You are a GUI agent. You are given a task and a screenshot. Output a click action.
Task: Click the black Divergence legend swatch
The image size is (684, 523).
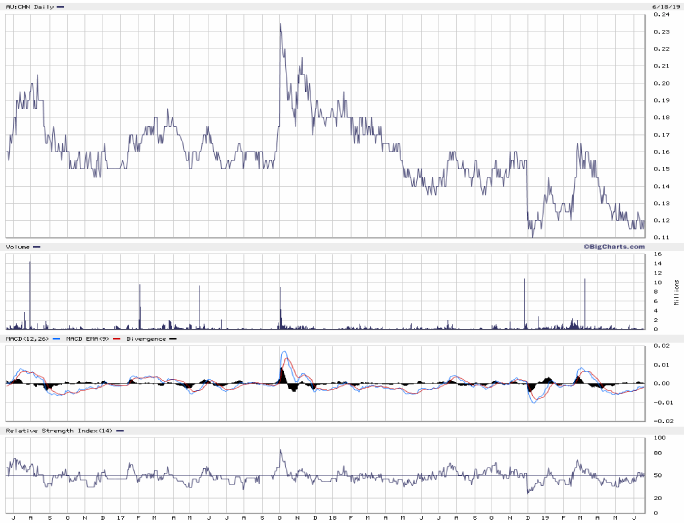pyautogui.click(x=174, y=339)
